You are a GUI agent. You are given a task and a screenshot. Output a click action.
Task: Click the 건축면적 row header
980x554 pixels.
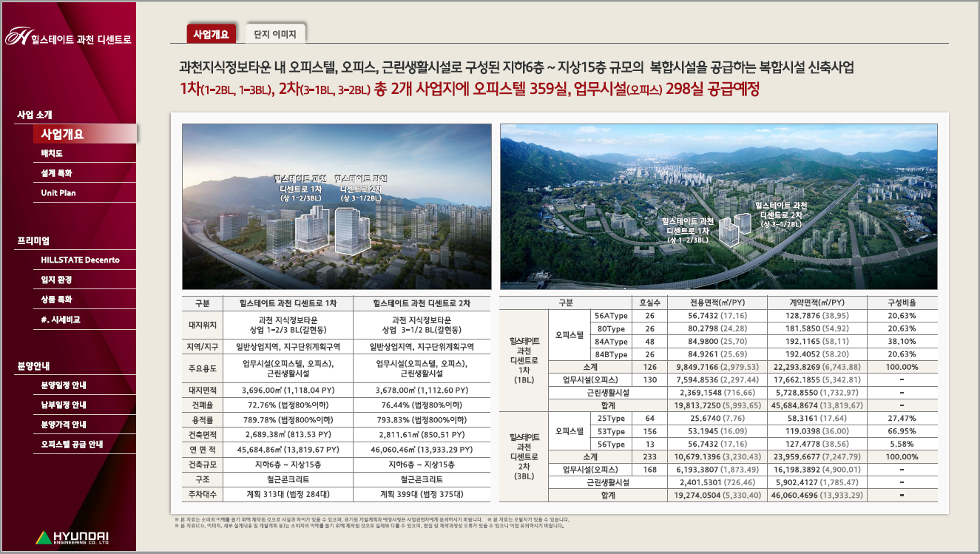[203, 435]
